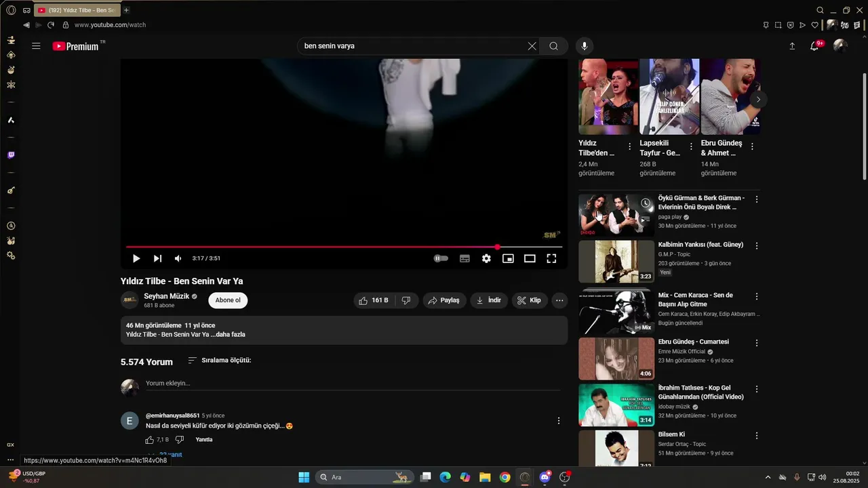Image resolution: width=868 pixels, height=488 pixels.
Task: Clear the search box with the X
Action: (532, 46)
